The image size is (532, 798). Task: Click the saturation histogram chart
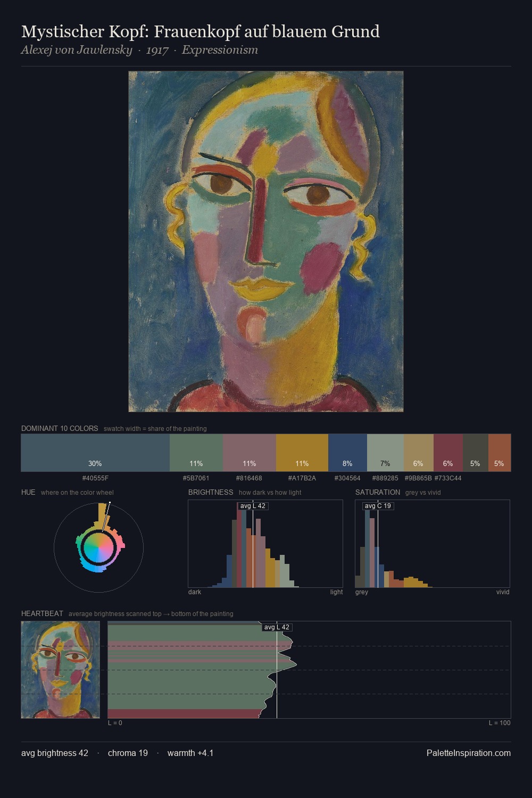(x=433, y=544)
